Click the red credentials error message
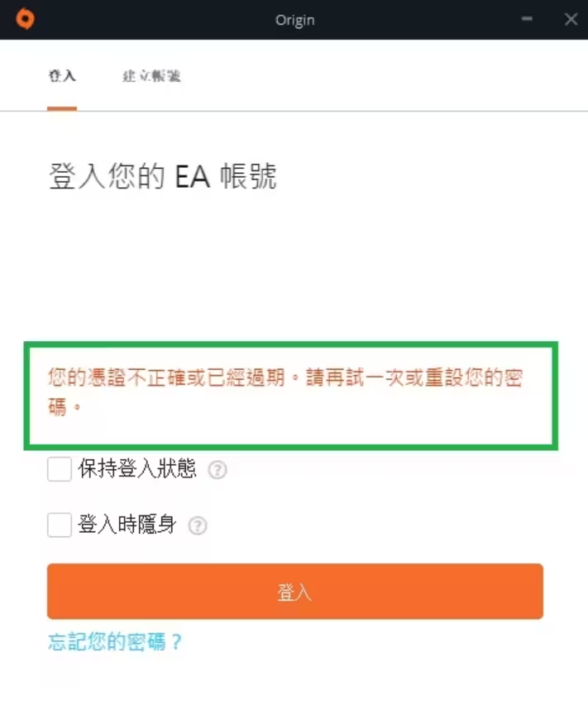This screenshot has height=705, width=588. coord(285,391)
